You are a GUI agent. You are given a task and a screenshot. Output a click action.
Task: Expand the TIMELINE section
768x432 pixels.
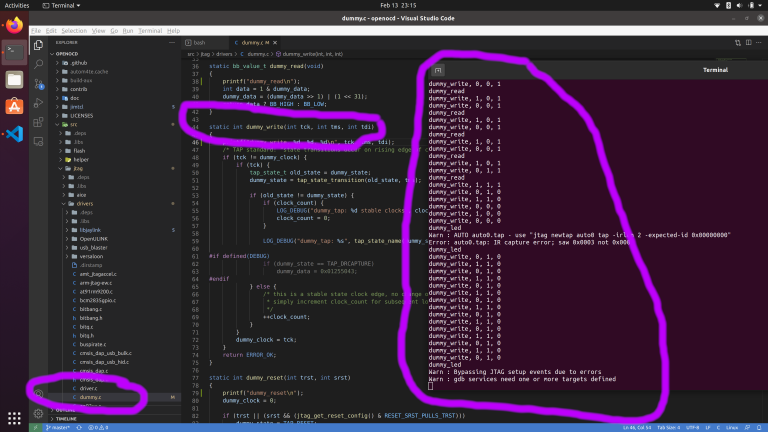coord(66,419)
